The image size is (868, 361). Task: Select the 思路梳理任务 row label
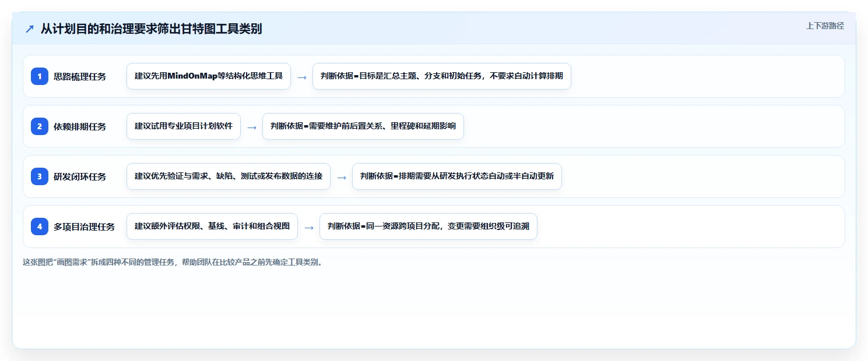click(x=80, y=76)
